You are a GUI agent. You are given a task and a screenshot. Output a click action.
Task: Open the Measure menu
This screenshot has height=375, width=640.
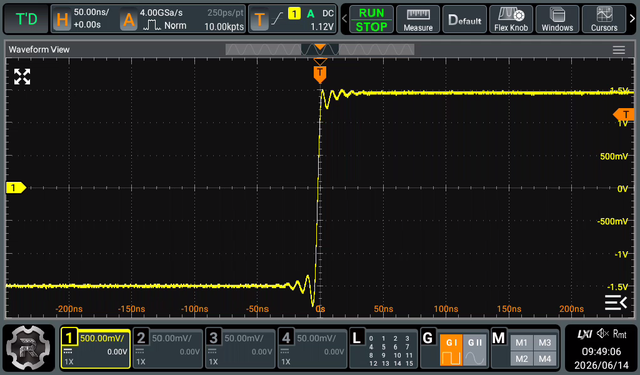click(418, 19)
